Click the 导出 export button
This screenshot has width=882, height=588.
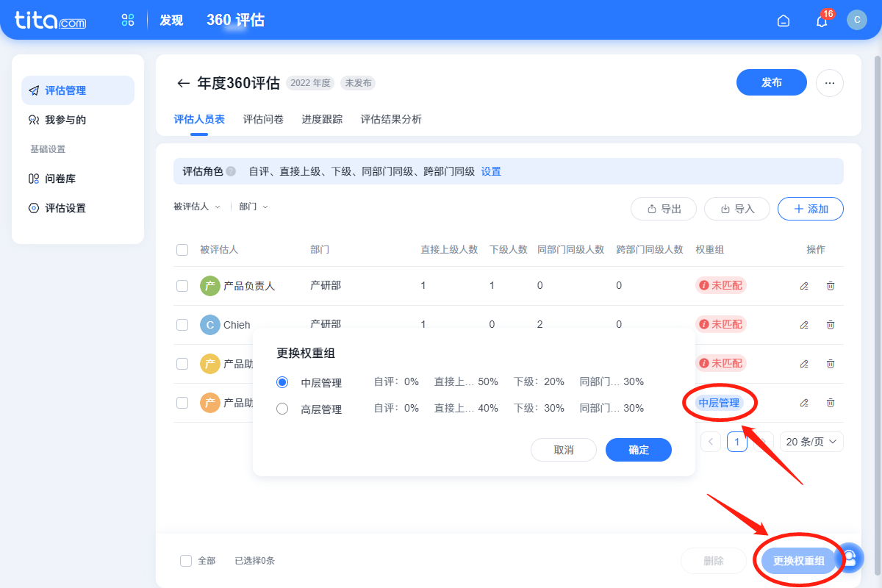pos(664,209)
